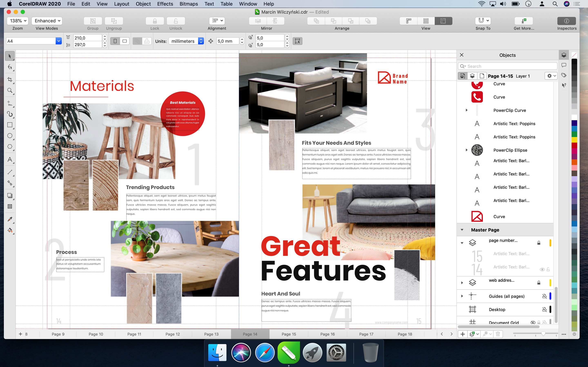The image size is (588, 367).
Task: Expand the PowerClip Ellipse object
Action: click(467, 150)
